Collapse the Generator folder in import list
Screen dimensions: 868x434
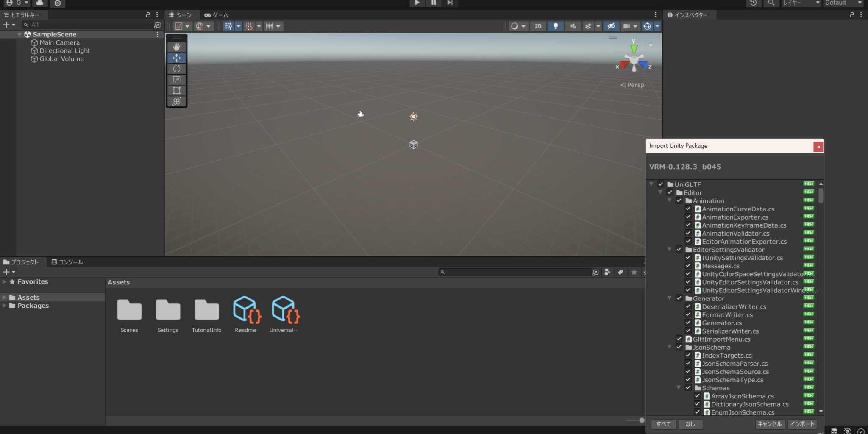[670, 298]
